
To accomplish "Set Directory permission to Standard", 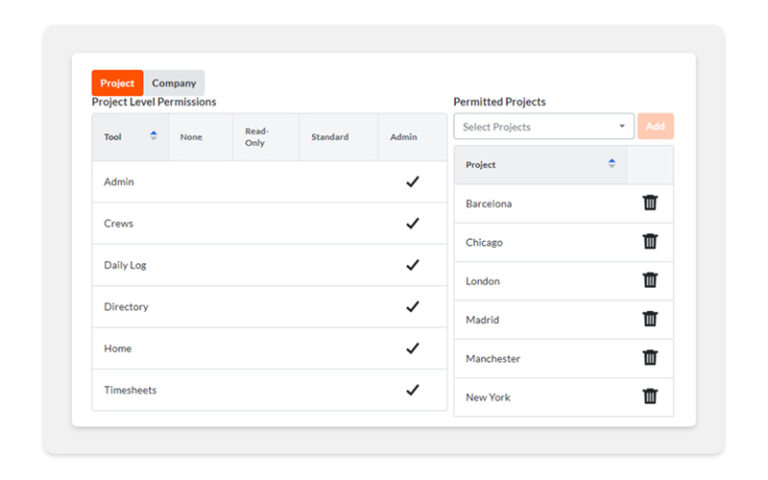I will click(x=337, y=307).
